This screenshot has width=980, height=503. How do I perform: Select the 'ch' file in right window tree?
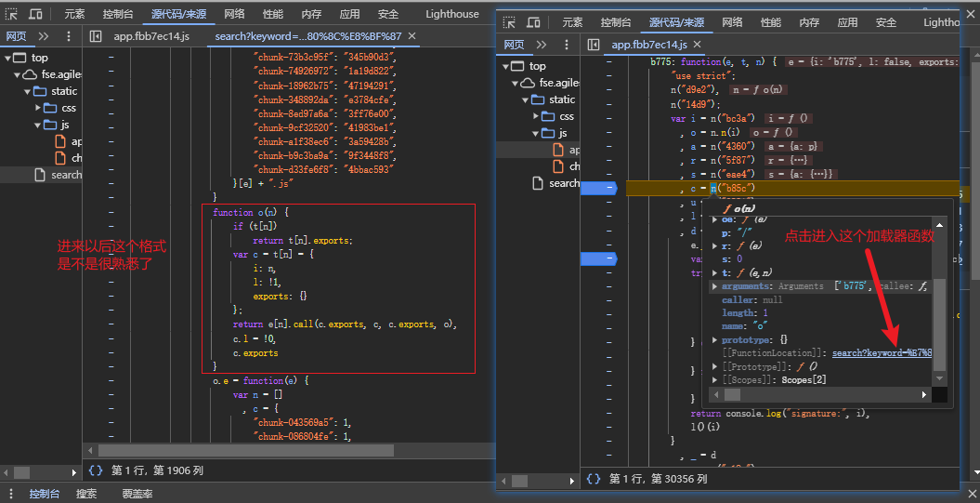(x=566, y=165)
